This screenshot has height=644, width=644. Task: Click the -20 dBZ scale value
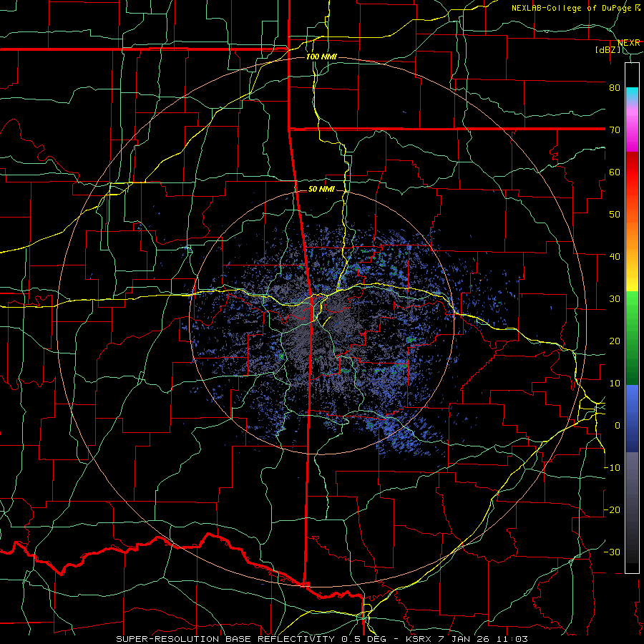[x=612, y=509]
